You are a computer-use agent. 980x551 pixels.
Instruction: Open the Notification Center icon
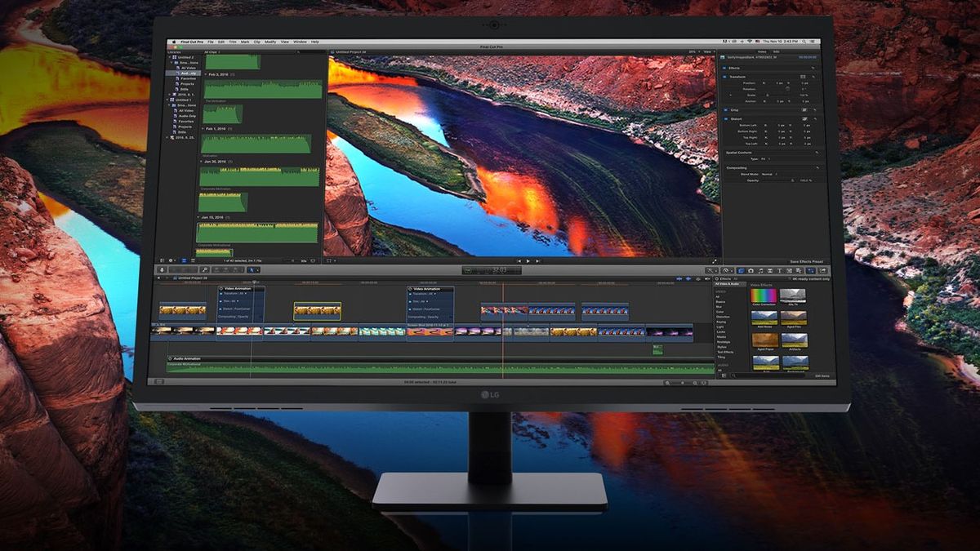tap(812, 42)
